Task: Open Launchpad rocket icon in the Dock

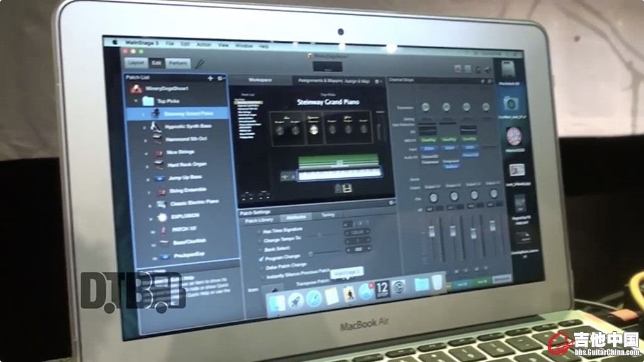Action: pos(296,301)
